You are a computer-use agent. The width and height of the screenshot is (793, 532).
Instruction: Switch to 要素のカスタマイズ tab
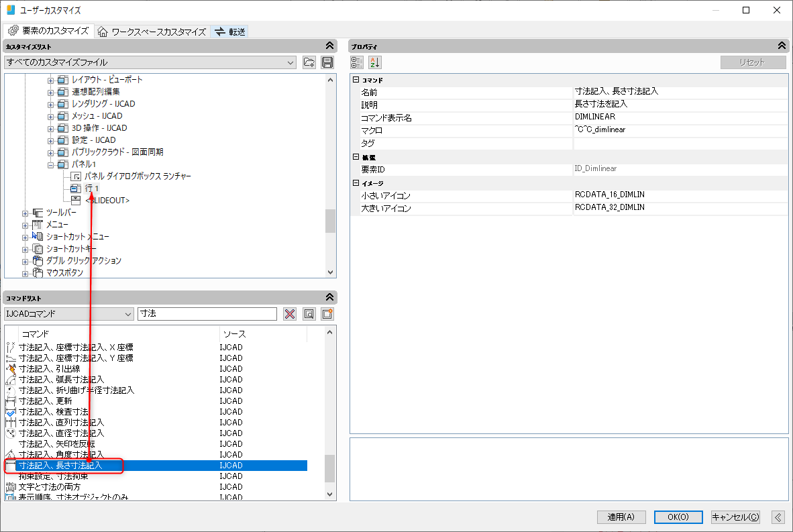(48, 31)
